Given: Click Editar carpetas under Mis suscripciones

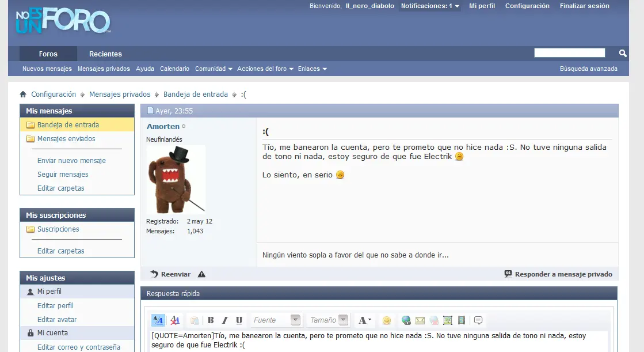Looking at the screenshot, I should coord(61,251).
